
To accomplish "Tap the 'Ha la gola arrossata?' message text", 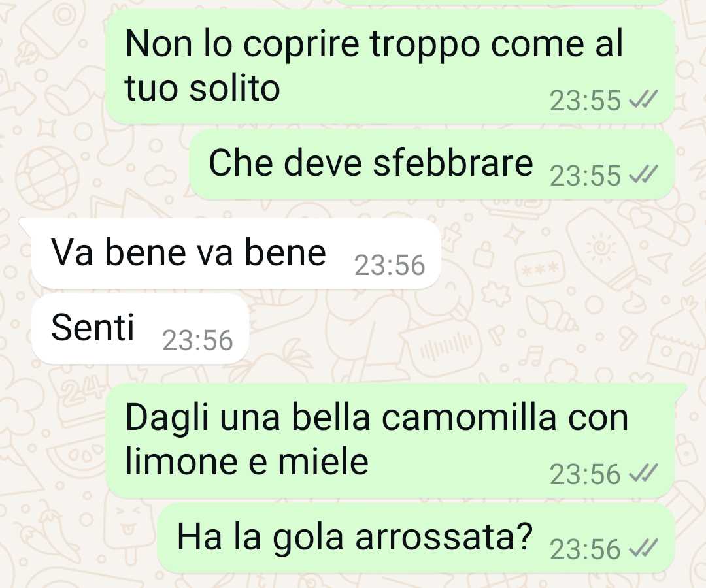I will tap(355, 537).
